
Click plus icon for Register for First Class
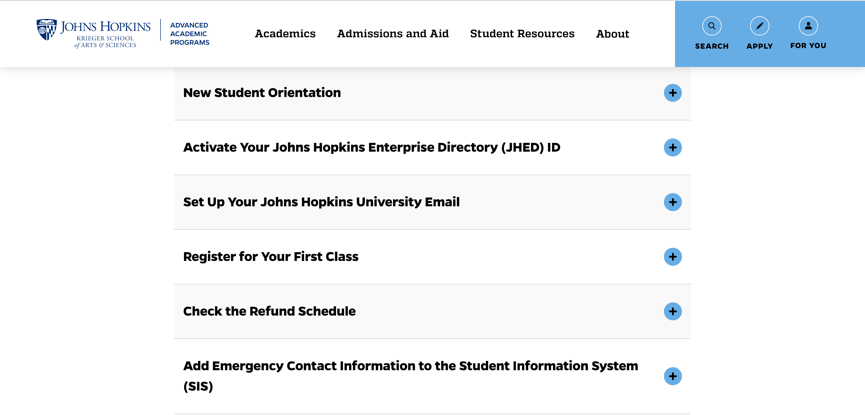tap(672, 257)
